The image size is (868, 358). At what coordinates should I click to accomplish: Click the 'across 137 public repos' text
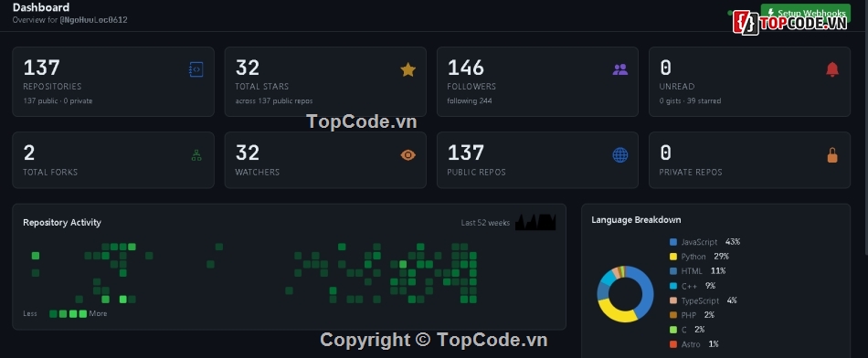pyautogui.click(x=274, y=101)
